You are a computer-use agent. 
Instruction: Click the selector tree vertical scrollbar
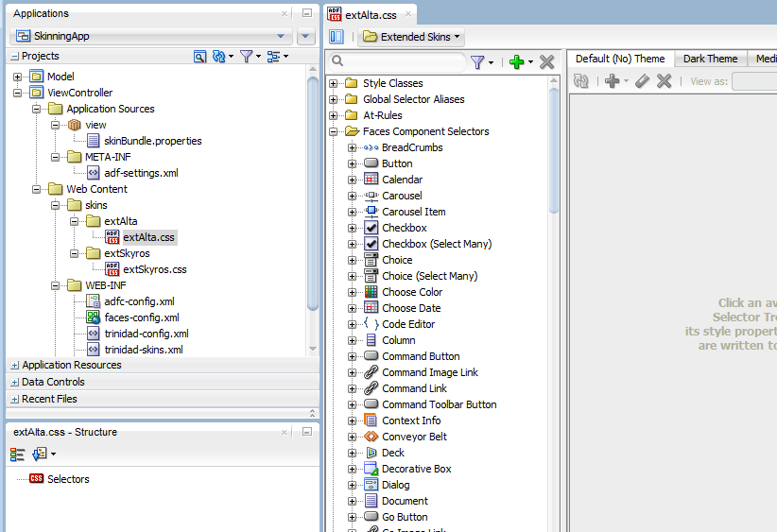pos(554,148)
